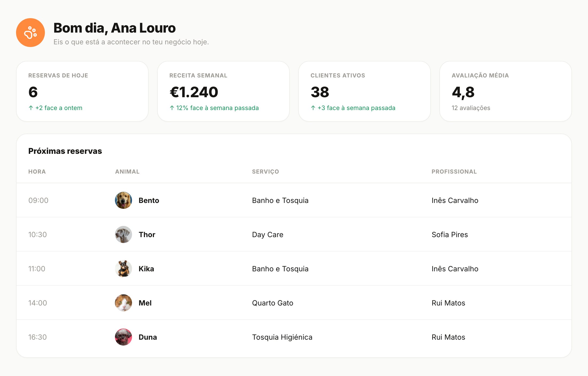Click 'Rui Matos' in the 14:00 row
This screenshot has width=588, height=376.
tap(448, 303)
